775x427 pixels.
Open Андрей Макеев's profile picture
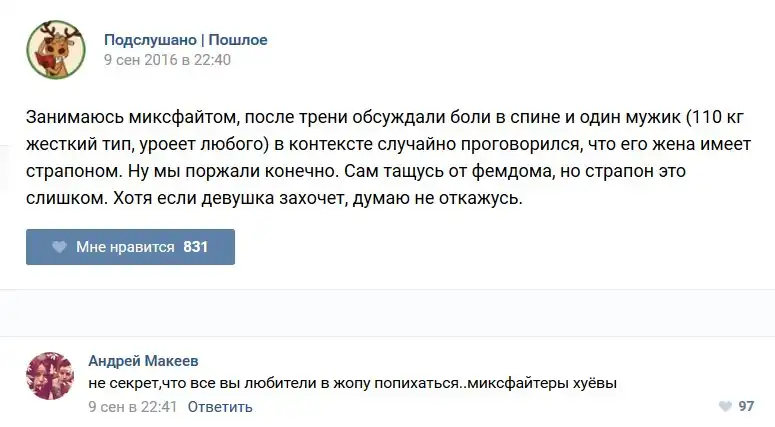click(50, 376)
